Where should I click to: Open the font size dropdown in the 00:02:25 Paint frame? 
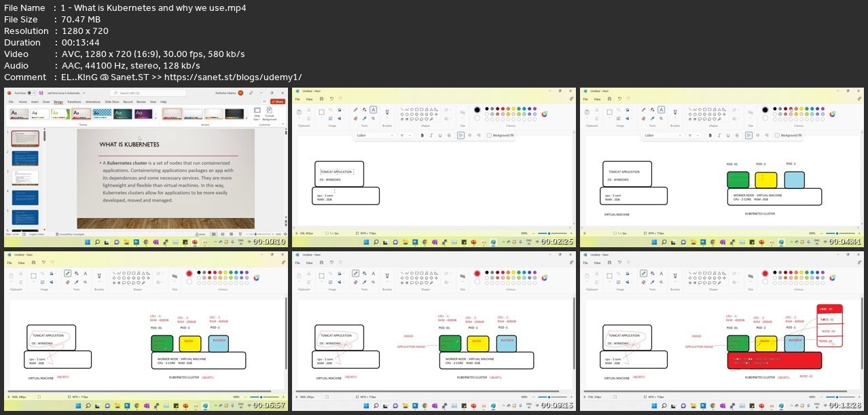point(405,135)
